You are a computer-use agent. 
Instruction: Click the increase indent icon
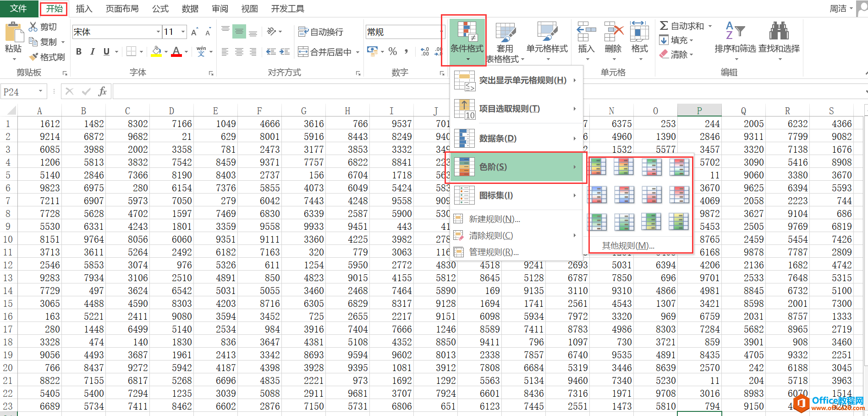(285, 52)
